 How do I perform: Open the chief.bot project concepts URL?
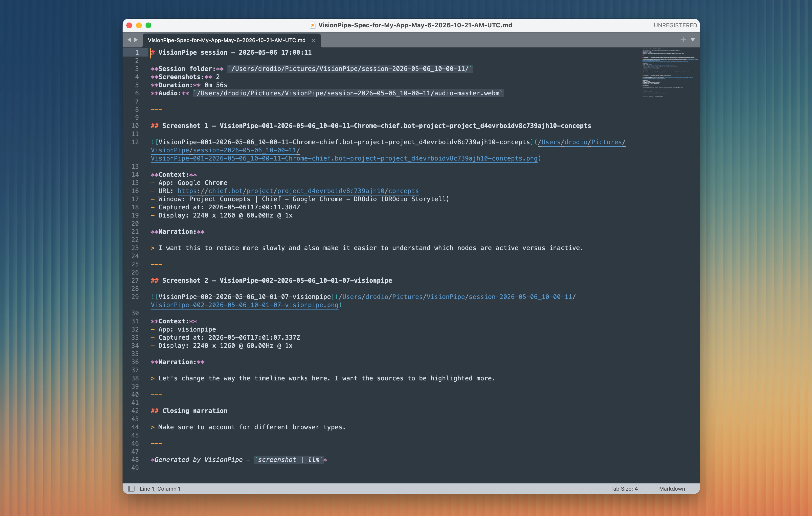298,191
